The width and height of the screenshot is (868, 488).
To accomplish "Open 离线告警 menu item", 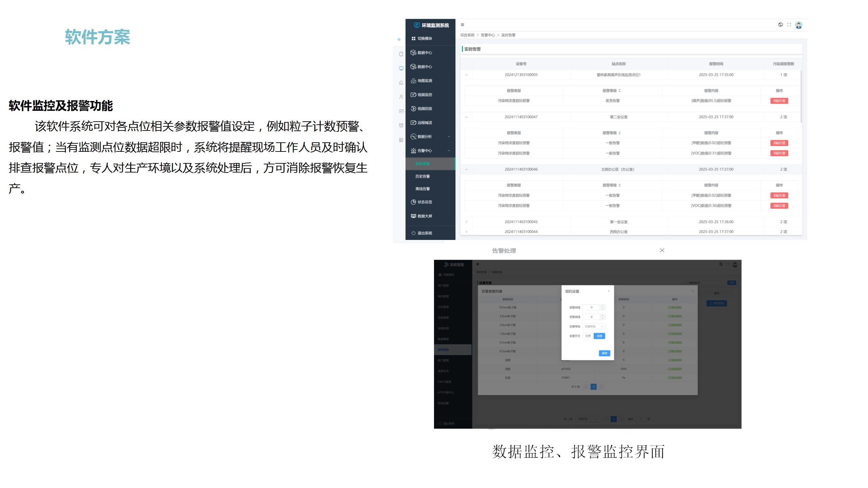I will (x=422, y=189).
